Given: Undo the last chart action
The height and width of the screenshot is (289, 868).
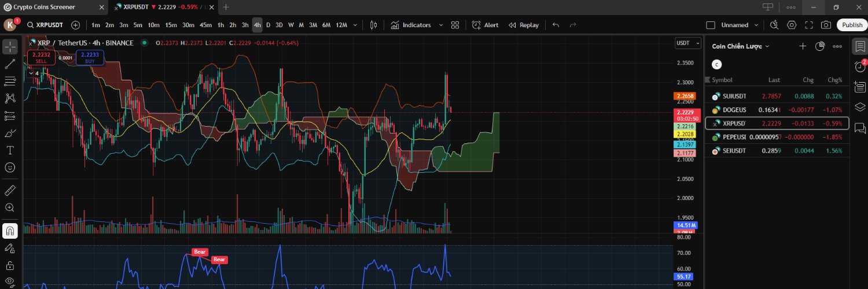Looking at the screenshot, I should (x=556, y=25).
